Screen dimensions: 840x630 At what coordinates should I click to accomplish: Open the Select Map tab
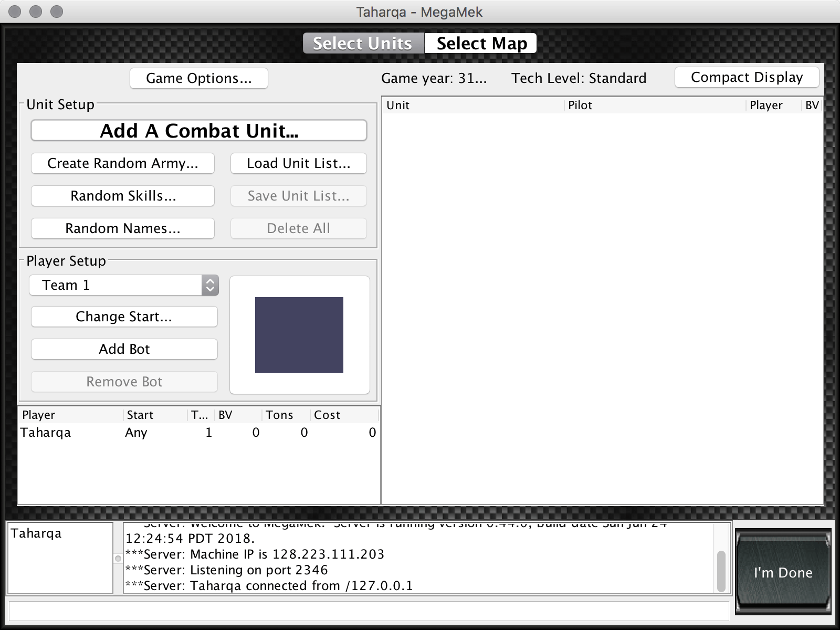481,43
